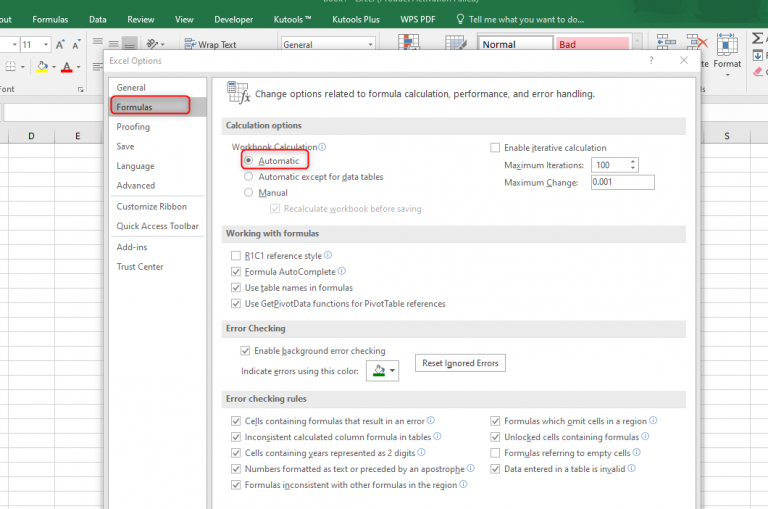Click the Maximum Change input field

[621, 182]
